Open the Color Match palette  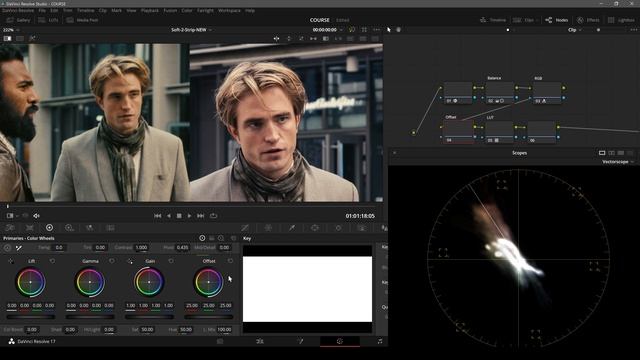pyautogui.click(x=30, y=228)
